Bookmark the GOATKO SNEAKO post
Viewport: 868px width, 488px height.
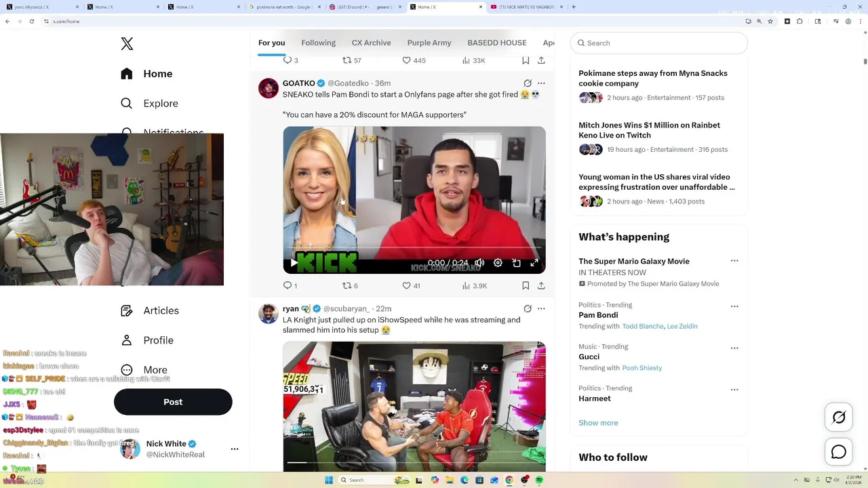(526, 285)
